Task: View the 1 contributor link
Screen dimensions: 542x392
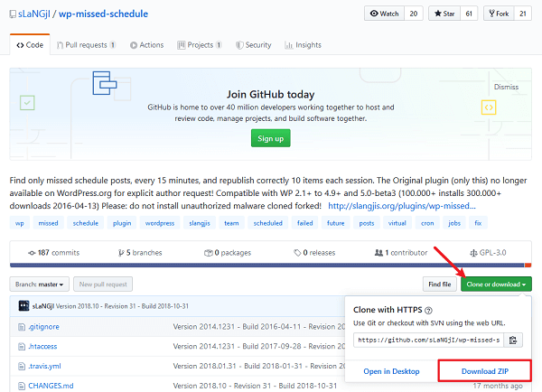Action: click(x=401, y=253)
